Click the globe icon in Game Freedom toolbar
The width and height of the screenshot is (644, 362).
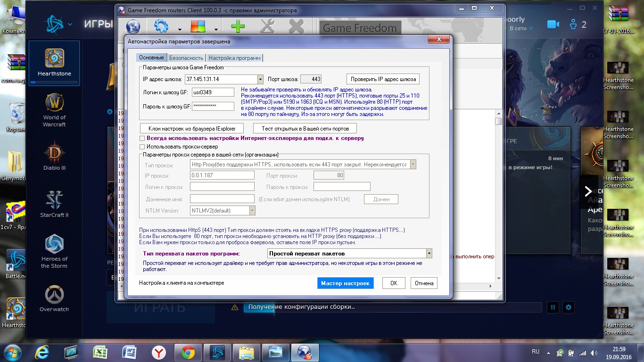(x=133, y=26)
